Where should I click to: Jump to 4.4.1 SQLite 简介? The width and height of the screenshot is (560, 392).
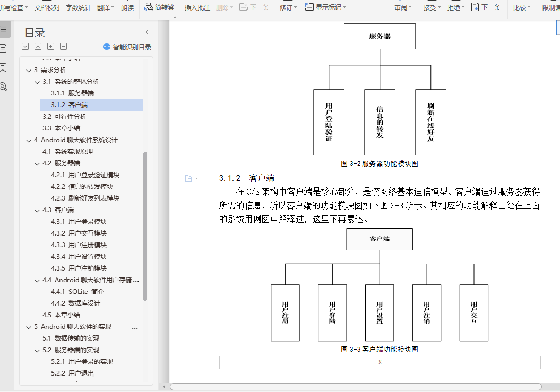pyautogui.click(x=77, y=292)
